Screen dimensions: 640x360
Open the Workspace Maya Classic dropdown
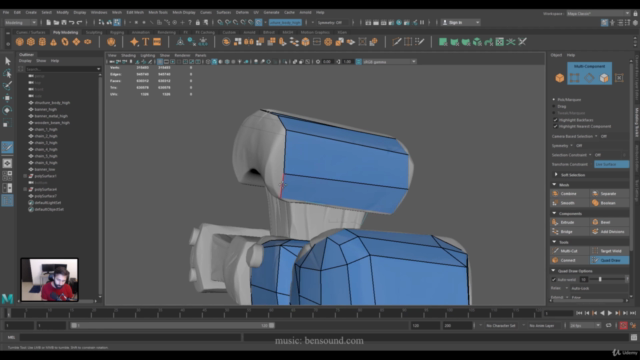(x=598, y=13)
